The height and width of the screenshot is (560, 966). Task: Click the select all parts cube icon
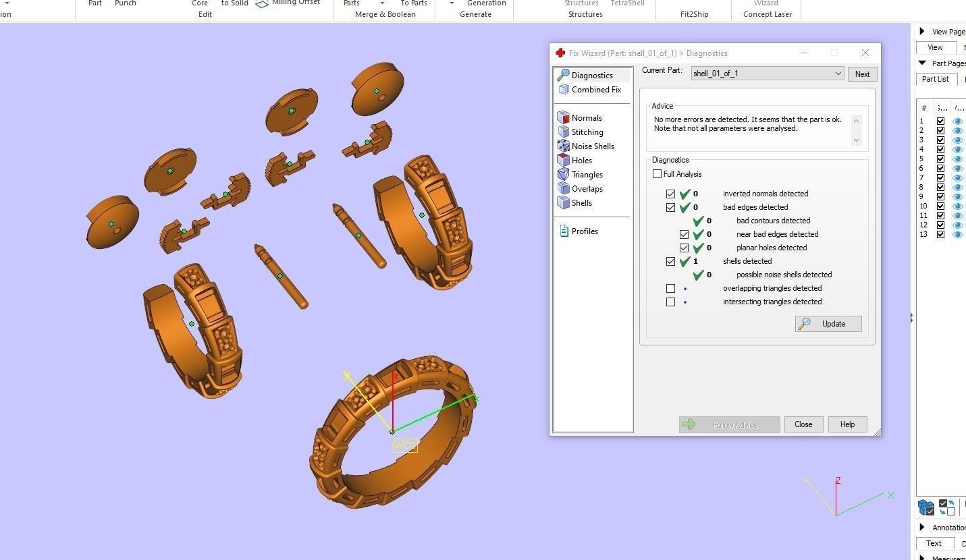click(925, 507)
